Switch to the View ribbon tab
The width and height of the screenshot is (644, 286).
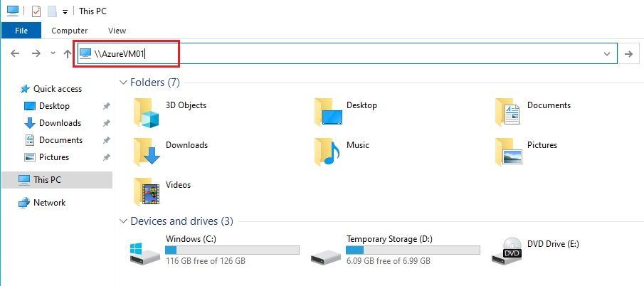click(117, 31)
